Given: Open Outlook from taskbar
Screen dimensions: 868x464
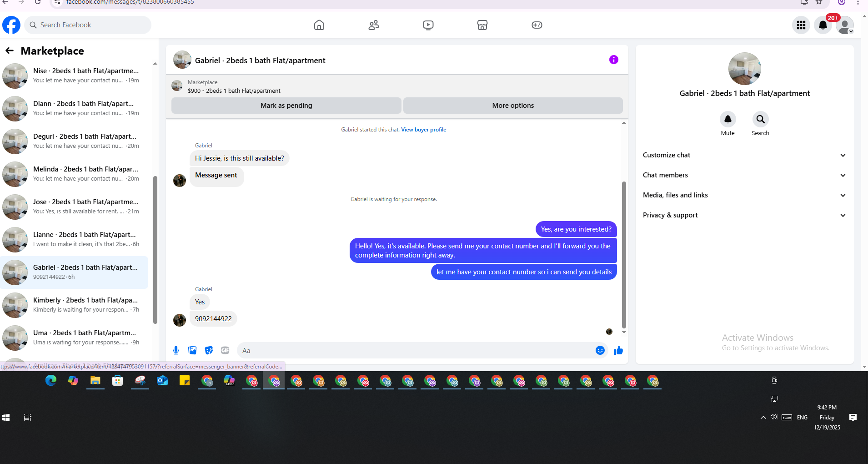Looking at the screenshot, I should click(162, 381).
